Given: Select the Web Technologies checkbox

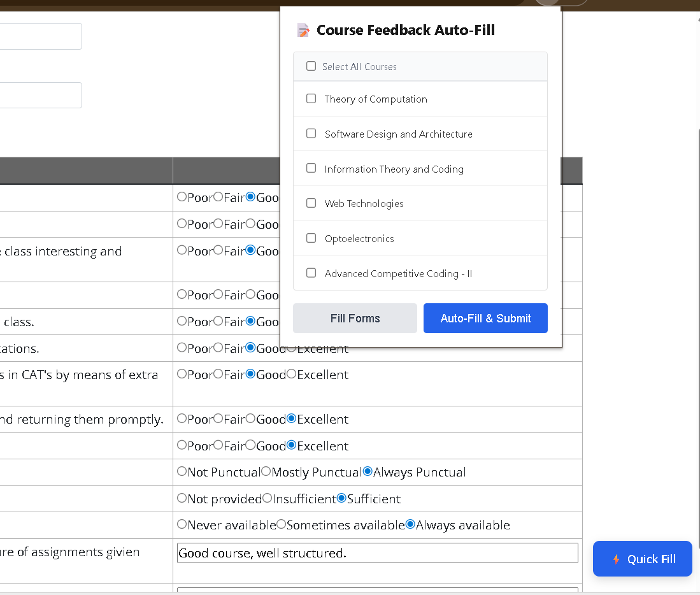Looking at the screenshot, I should 311,203.
